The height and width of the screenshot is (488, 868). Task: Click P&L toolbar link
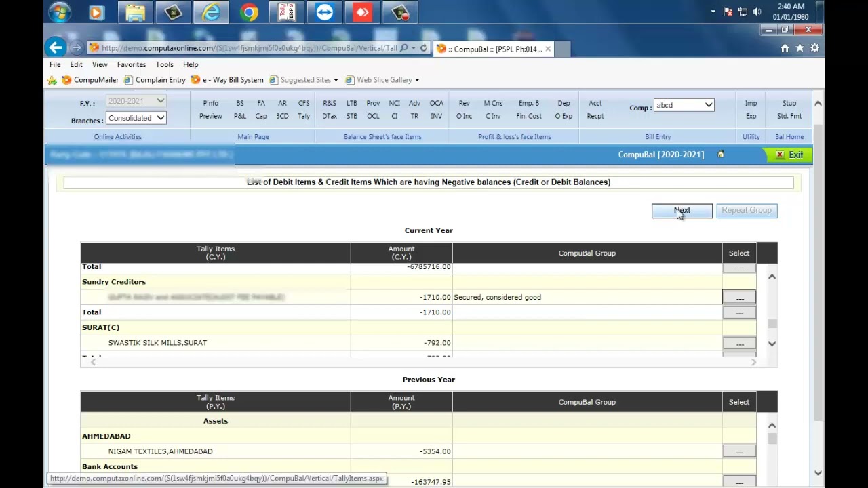240,116
